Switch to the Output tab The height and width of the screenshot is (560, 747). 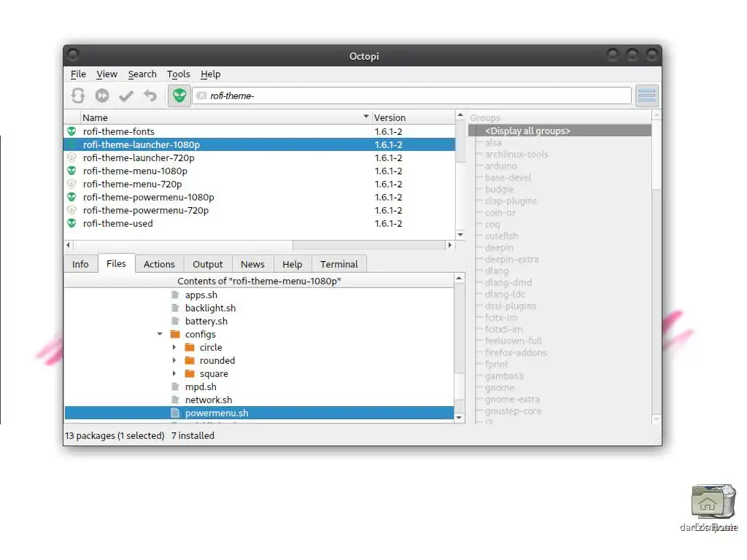208,264
